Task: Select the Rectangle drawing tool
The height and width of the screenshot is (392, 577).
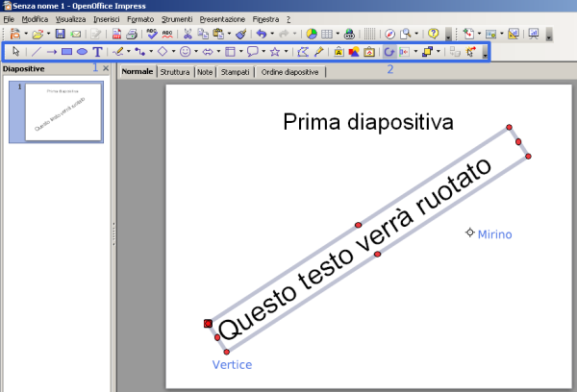Action: 66,52
